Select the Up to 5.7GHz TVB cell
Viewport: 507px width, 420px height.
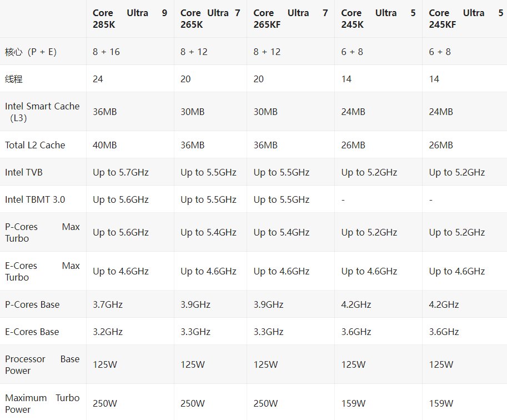[x=121, y=172]
